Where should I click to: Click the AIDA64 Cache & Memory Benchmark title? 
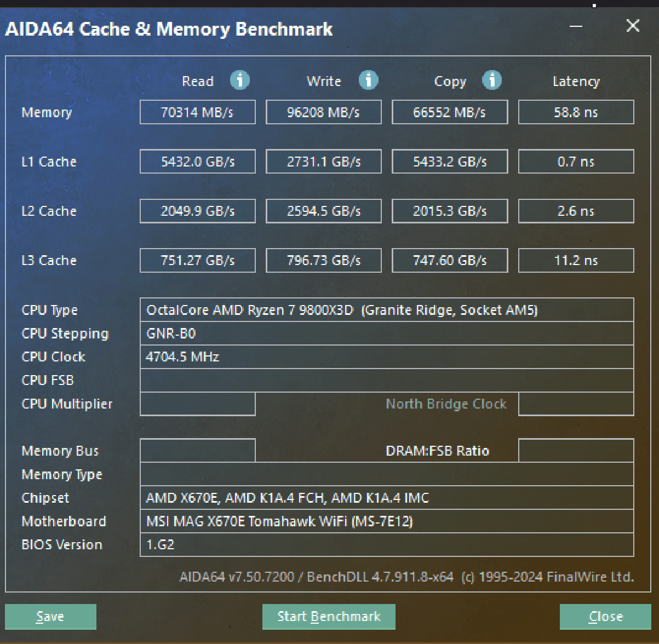coord(169,29)
